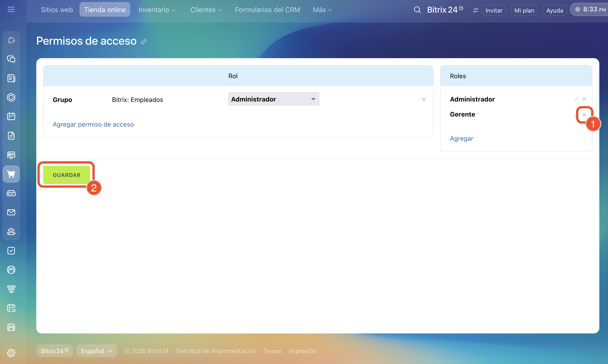Open the Calendar sidebar icon
Viewport: 608px width, 364px height.
point(11,116)
